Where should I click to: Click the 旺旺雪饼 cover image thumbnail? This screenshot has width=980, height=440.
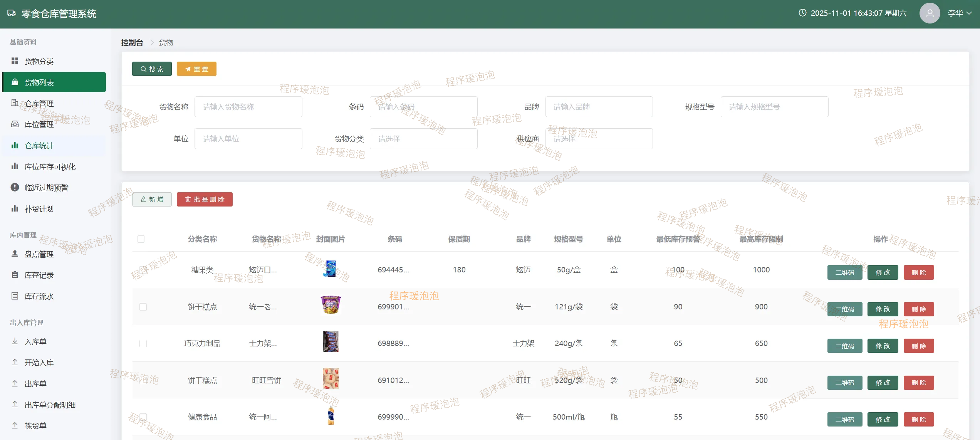click(331, 378)
